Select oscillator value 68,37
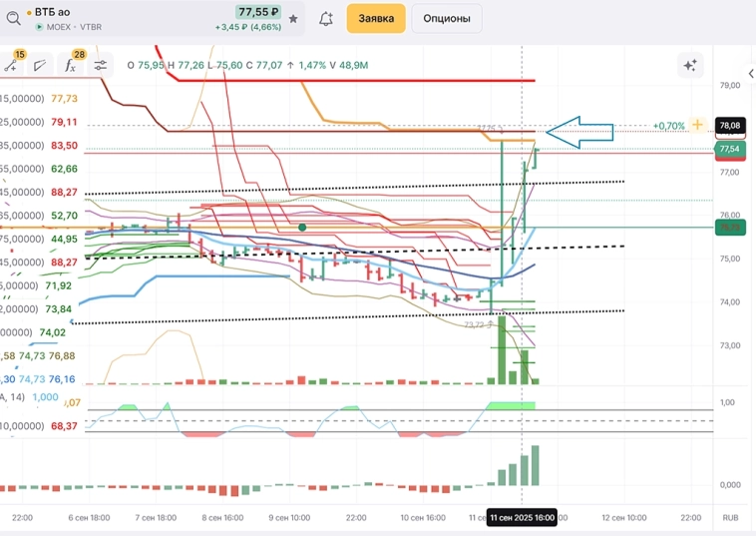 (64, 426)
